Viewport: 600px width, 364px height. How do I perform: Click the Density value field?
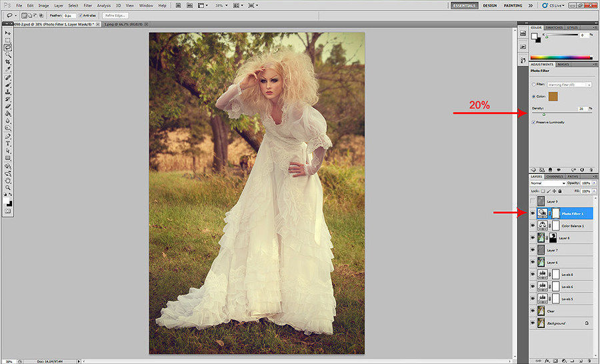pos(581,109)
